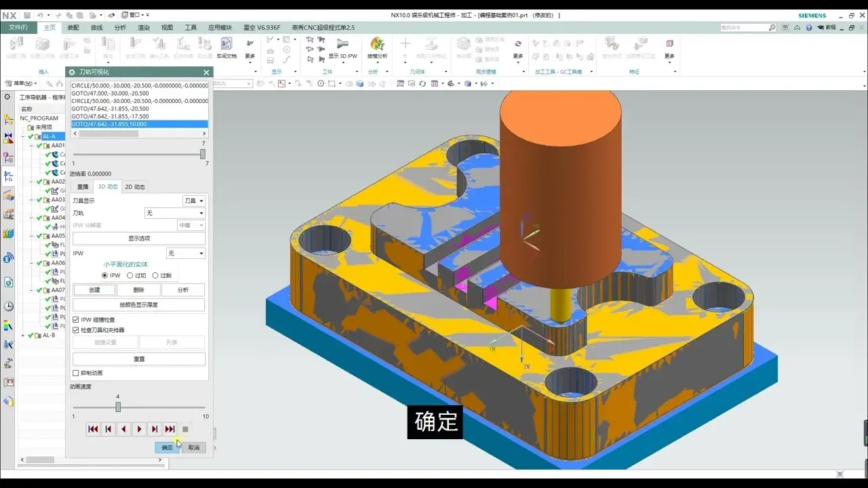Enable the 抑制动画 checkbox

pyautogui.click(x=76, y=373)
